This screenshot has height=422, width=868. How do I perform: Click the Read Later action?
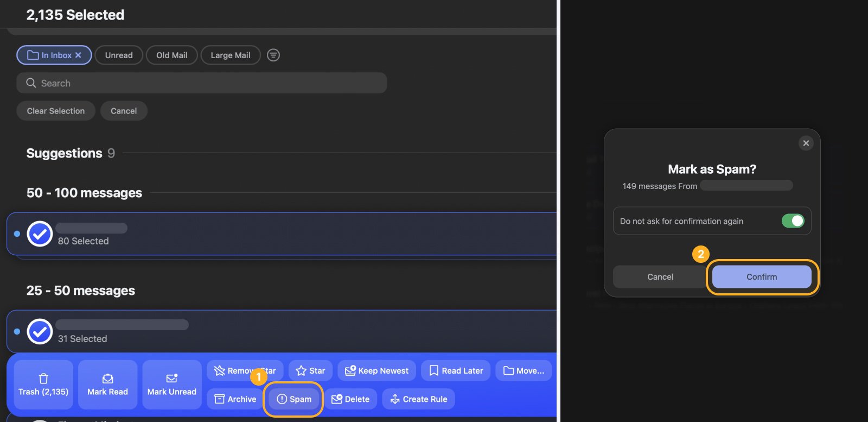click(456, 371)
